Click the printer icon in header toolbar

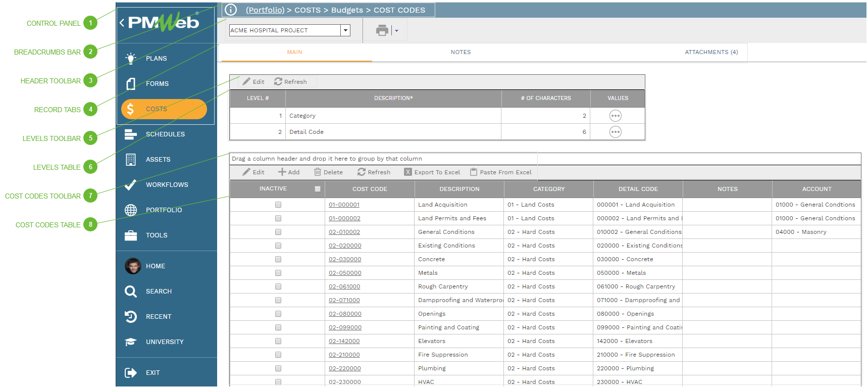(x=382, y=31)
